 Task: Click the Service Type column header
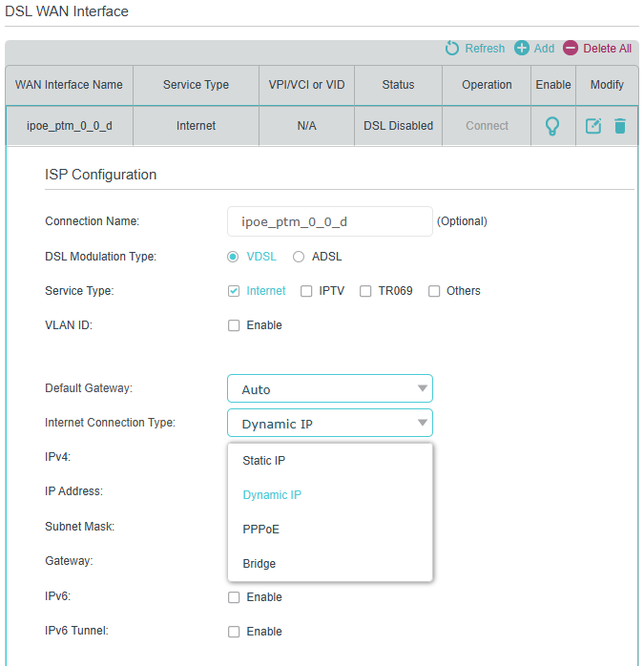point(196,85)
